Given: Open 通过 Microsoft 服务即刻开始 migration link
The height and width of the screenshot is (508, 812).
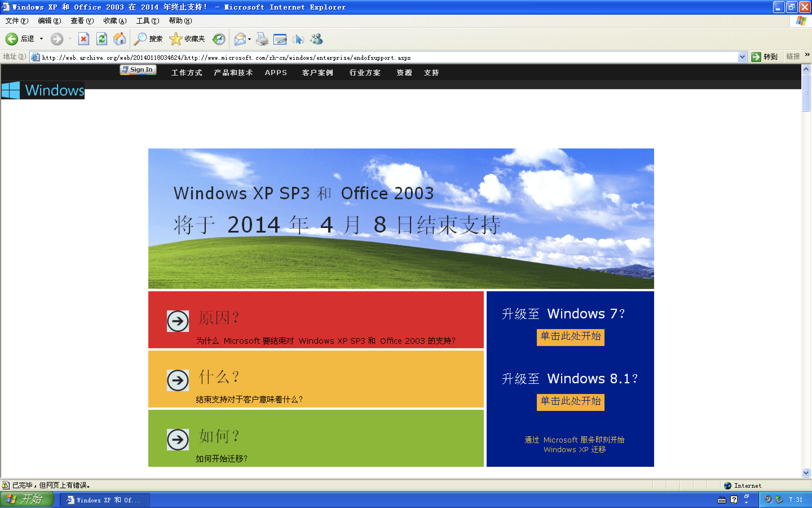Looking at the screenshot, I should 574,444.
